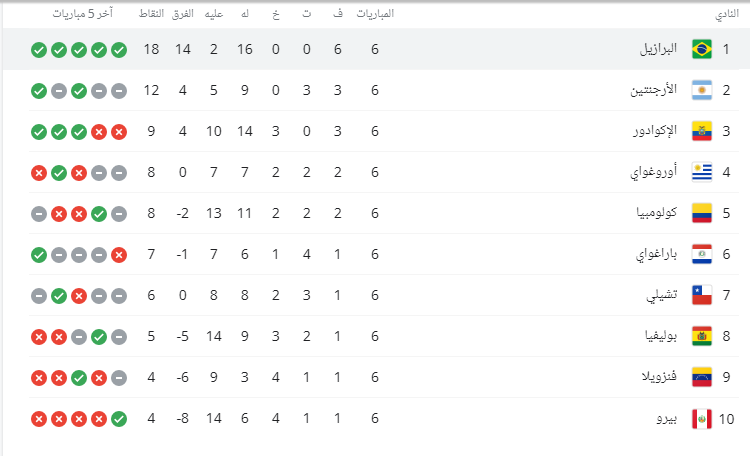Open the البرازيل team link

pos(658,49)
